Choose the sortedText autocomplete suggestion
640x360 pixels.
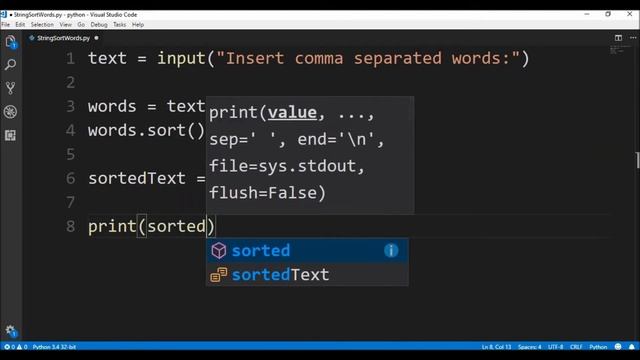coord(307,274)
